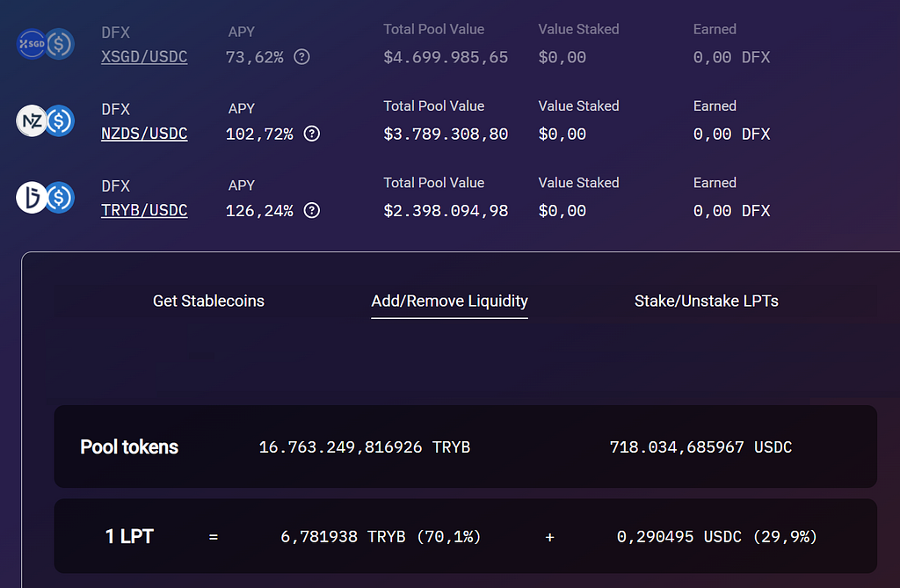Click the USDC icon in TRYB/USDC row
Image resolution: width=900 pixels, height=588 pixels.
tap(60, 198)
